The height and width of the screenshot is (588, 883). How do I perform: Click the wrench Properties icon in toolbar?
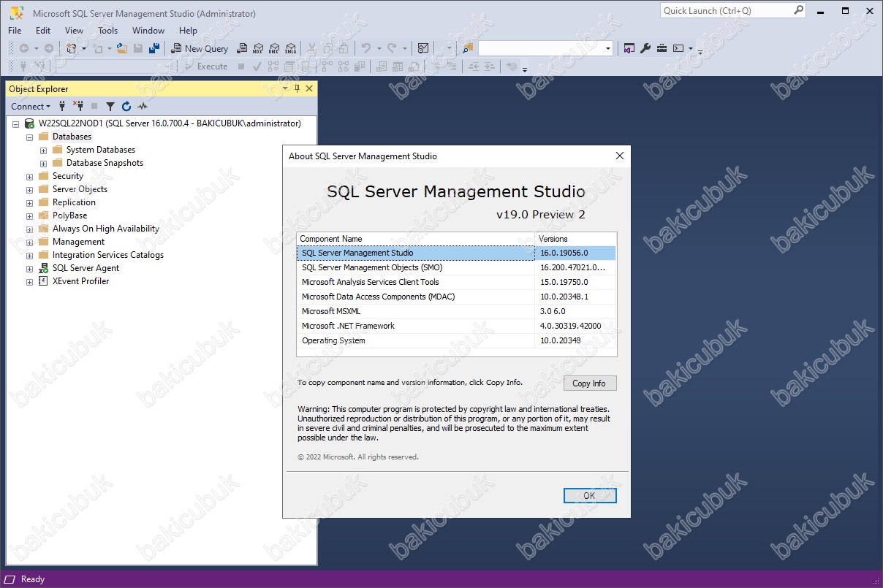tap(645, 48)
